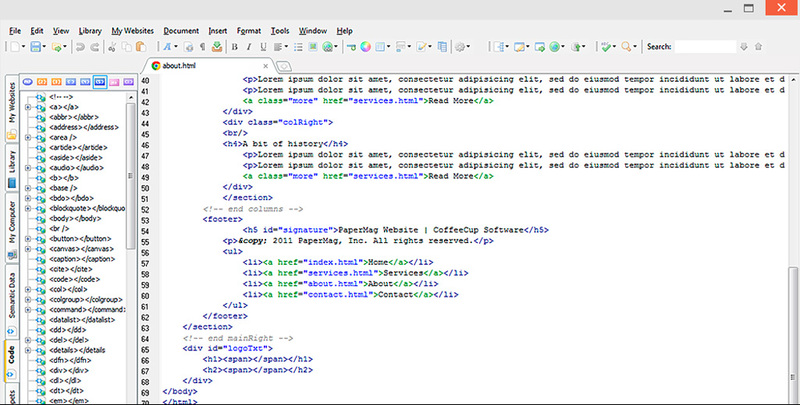The image size is (800, 405).
Task: Select the highlighted blue code-type icon
Action: (x=99, y=82)
